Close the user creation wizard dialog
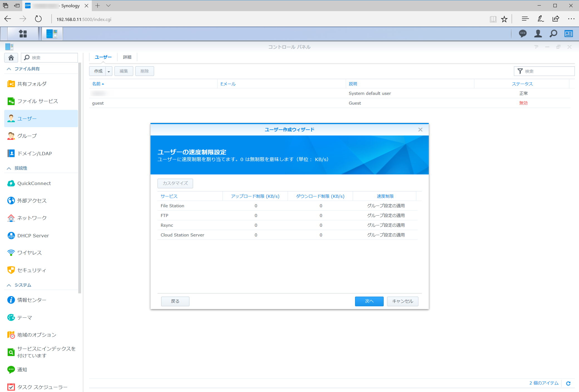Screen dimensions: 579x392 click(420, 130)
